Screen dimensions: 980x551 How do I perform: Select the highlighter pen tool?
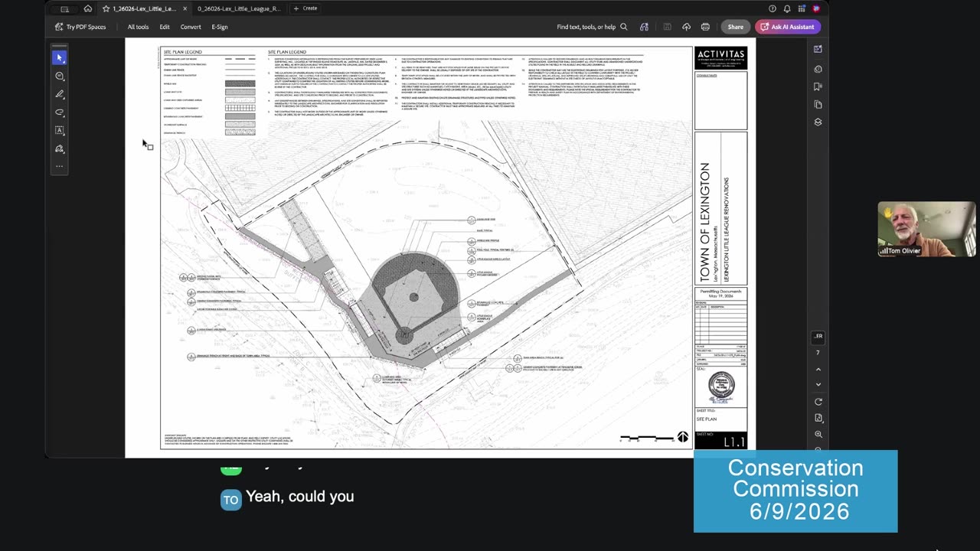(x=59, y=94)
